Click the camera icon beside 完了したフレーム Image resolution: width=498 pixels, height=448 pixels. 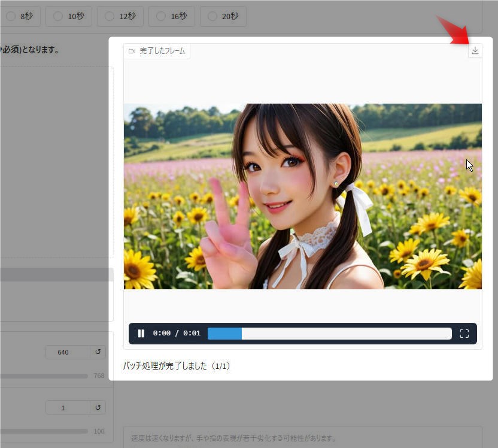132,52
